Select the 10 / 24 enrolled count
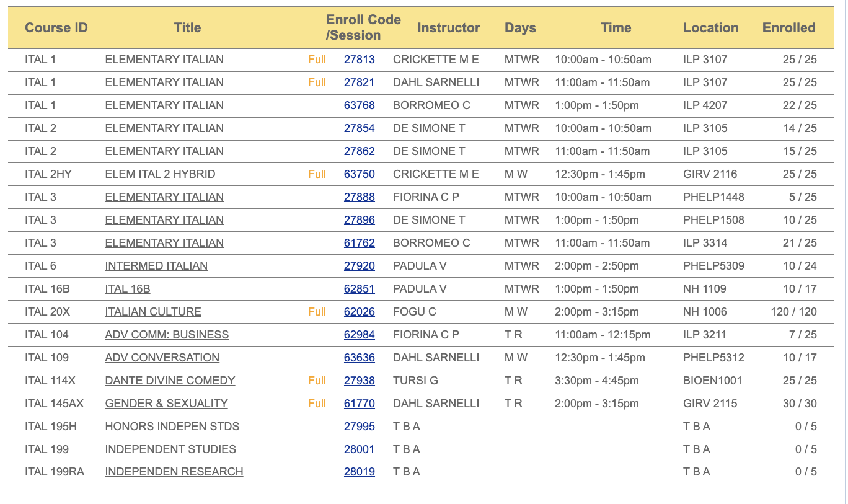Viewport: 848px width, 504px height. [x=800, y=266]
